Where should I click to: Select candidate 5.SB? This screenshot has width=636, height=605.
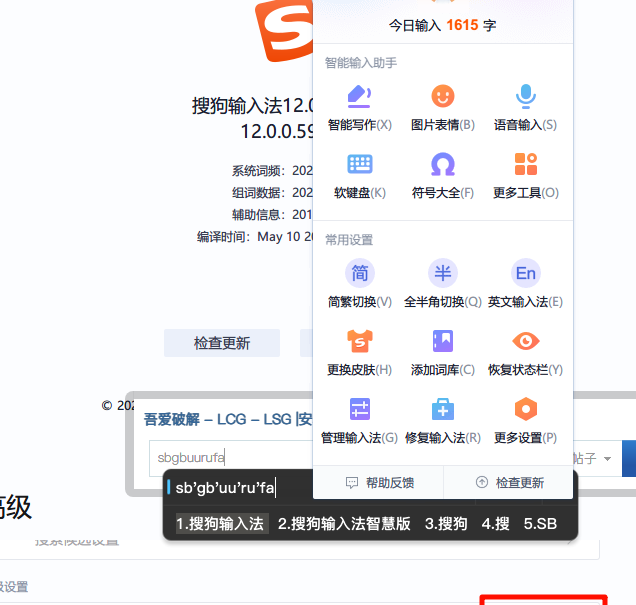point(540,523)
